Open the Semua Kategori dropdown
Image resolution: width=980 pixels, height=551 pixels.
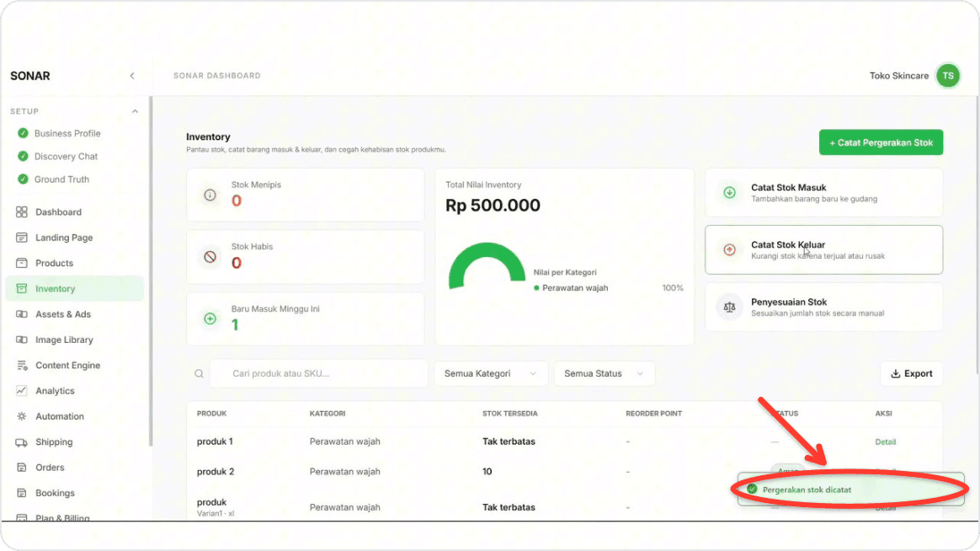click(491, 373)
